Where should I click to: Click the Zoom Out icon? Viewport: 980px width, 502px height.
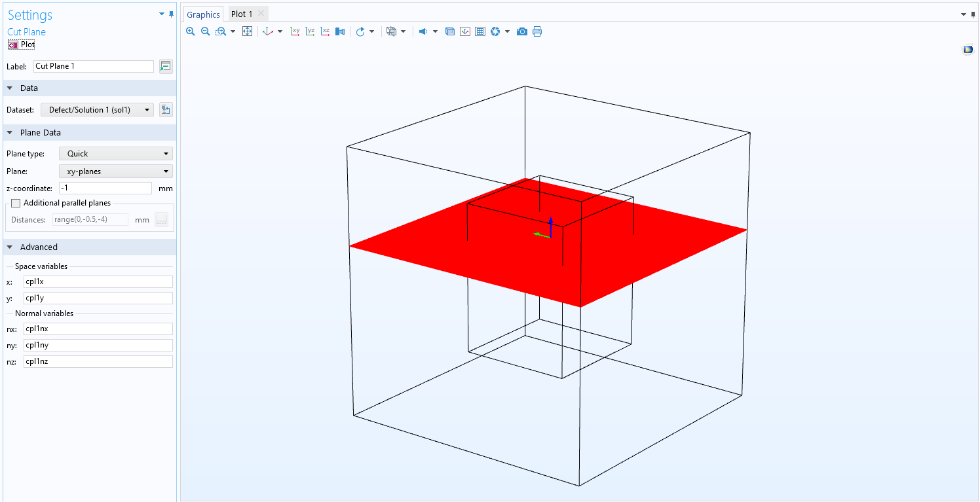click(x=205, y=31)
